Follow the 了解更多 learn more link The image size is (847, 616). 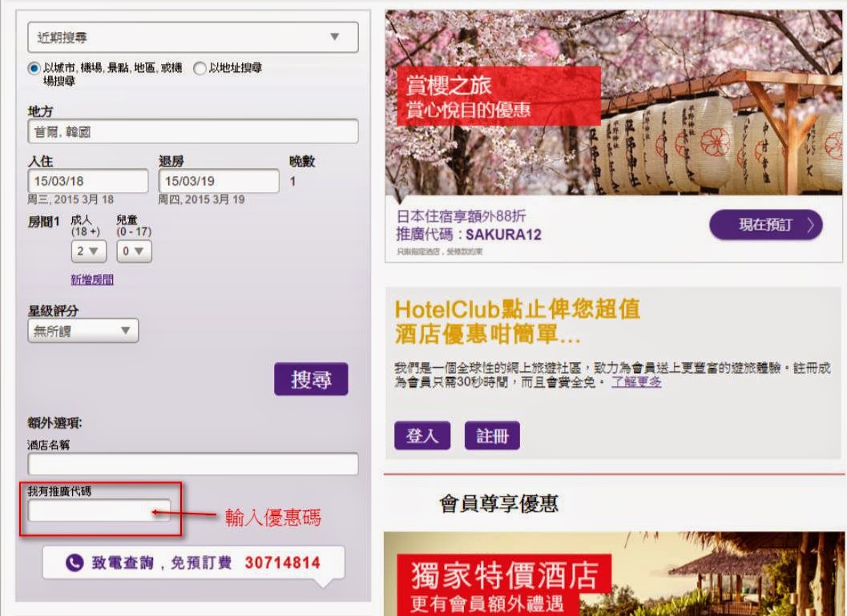tap(636, 382)
